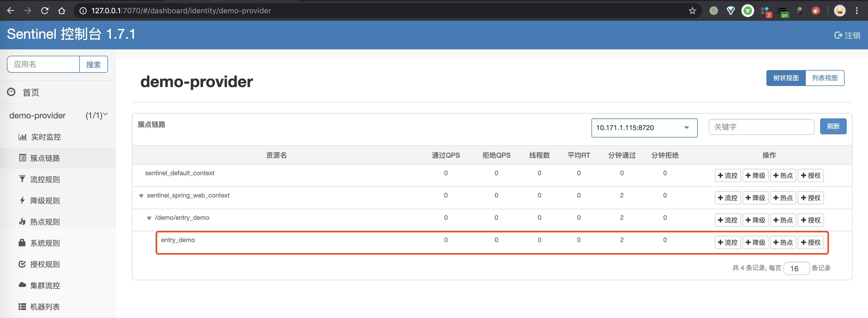Keep 树状视图 tree view selected

point(786,78)
